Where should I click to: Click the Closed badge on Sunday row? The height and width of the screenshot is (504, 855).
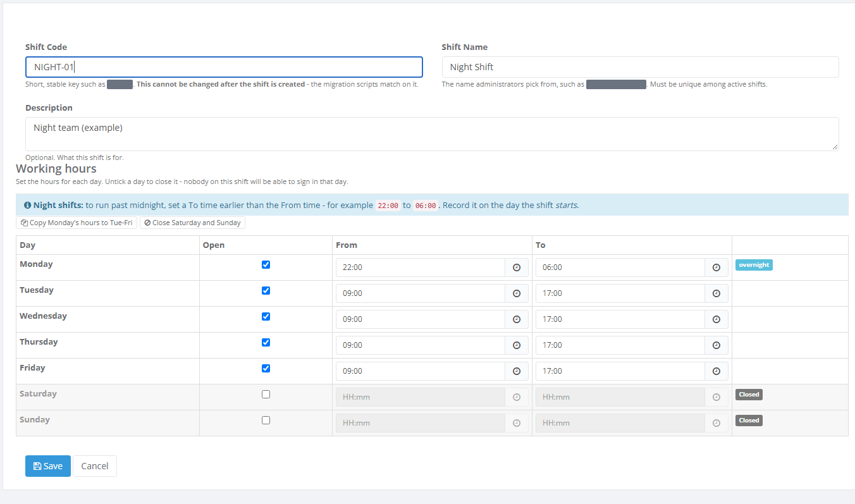pyautogui.click(x=749, y=420)
